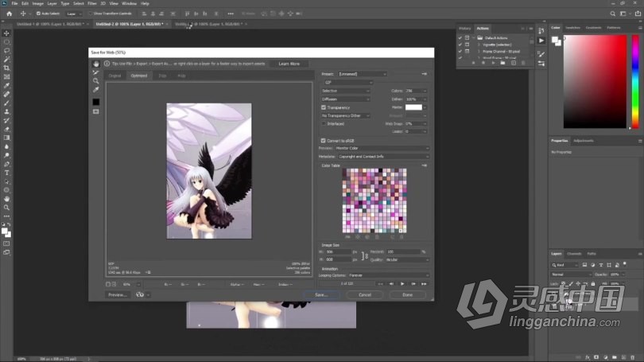Select the main toolbar Hand tool
Screen dimensions: 644x362
tap(6, 198)
